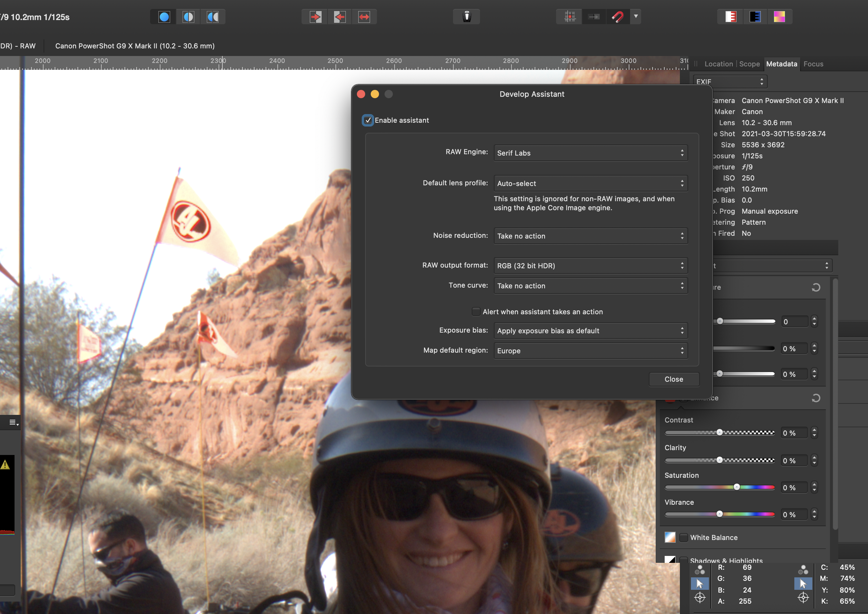Image resolution: width=868 pixels, height=614 pixels.
Task: Open the RAW output format dropdown
Action: pyautogui.click(x=590, y=266)
